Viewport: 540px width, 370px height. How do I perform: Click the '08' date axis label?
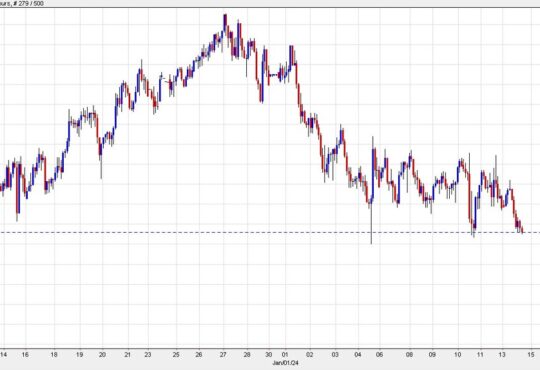click(x=409, y=354)
